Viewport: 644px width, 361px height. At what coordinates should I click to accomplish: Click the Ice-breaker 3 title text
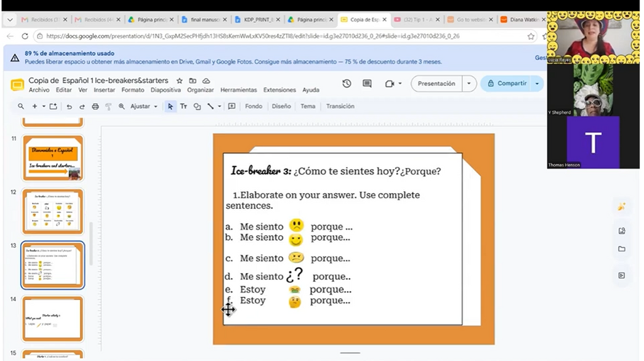pos(261,170)
